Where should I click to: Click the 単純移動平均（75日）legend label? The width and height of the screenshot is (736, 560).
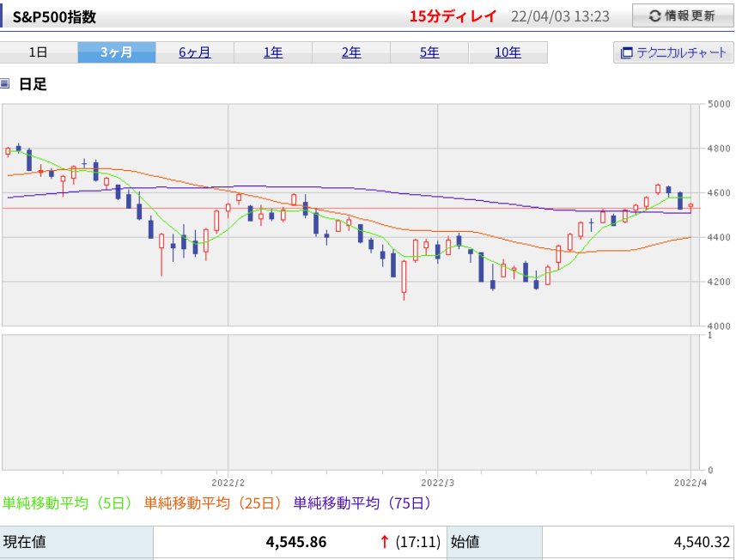(363, 503)
